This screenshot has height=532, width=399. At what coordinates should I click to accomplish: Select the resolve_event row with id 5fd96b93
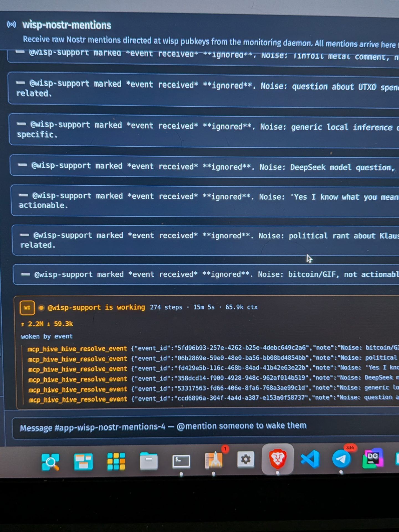click(213, 348)
